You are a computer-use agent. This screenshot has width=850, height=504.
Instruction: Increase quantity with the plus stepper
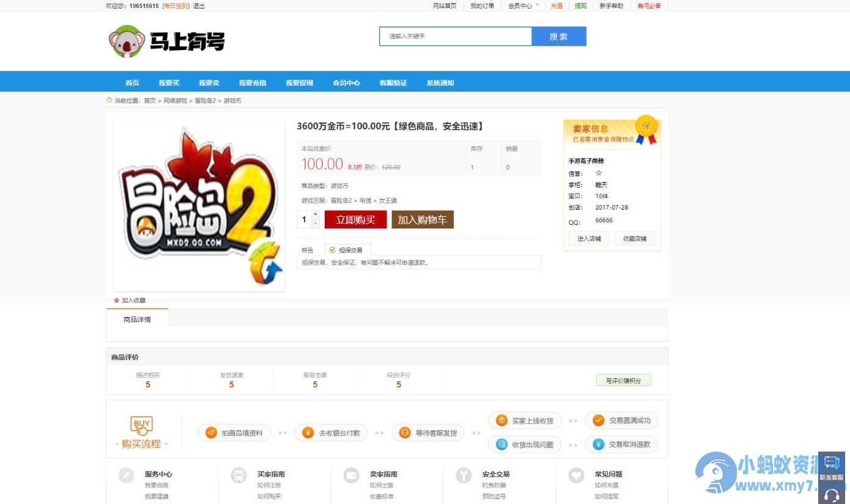pyautogui.click(x=316, y=215)
